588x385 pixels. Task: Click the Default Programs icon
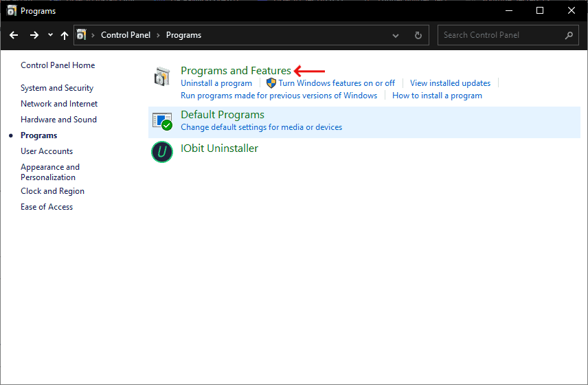tap(162, 121)
